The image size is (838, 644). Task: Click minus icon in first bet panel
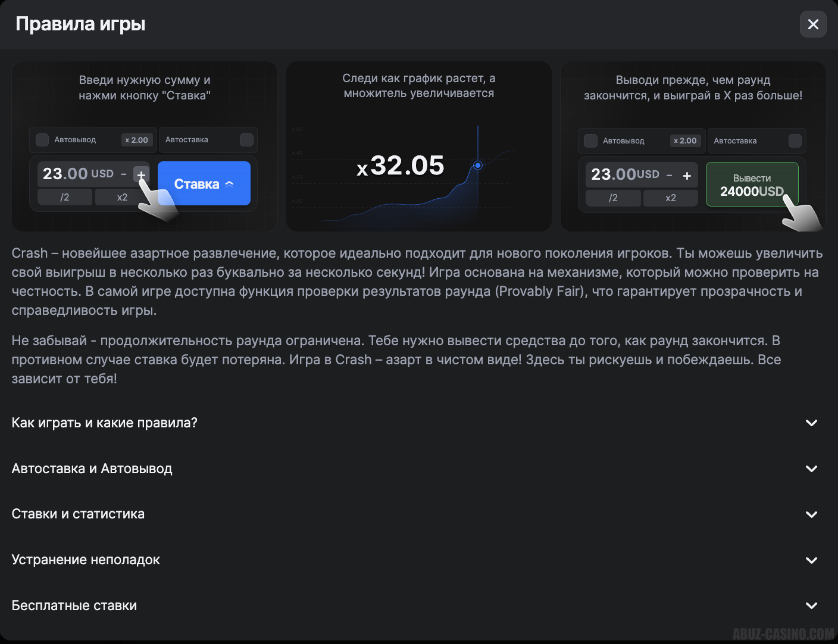tap(124, 174)
